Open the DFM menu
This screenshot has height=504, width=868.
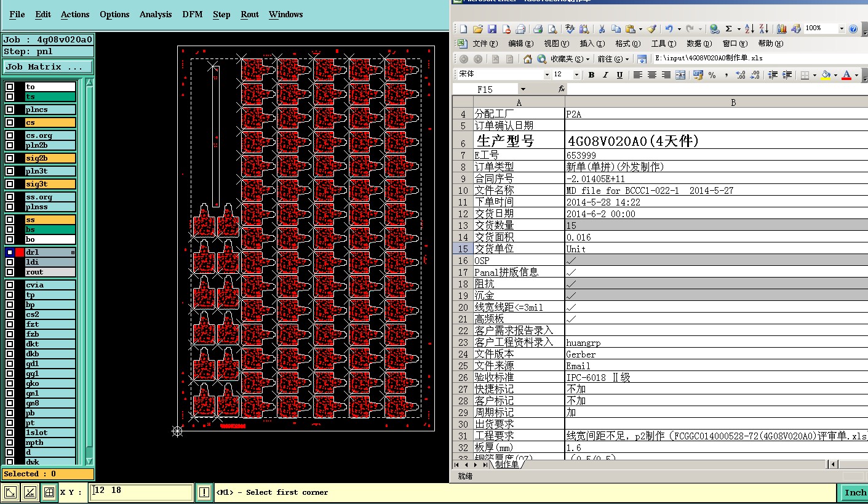point(192,14)
